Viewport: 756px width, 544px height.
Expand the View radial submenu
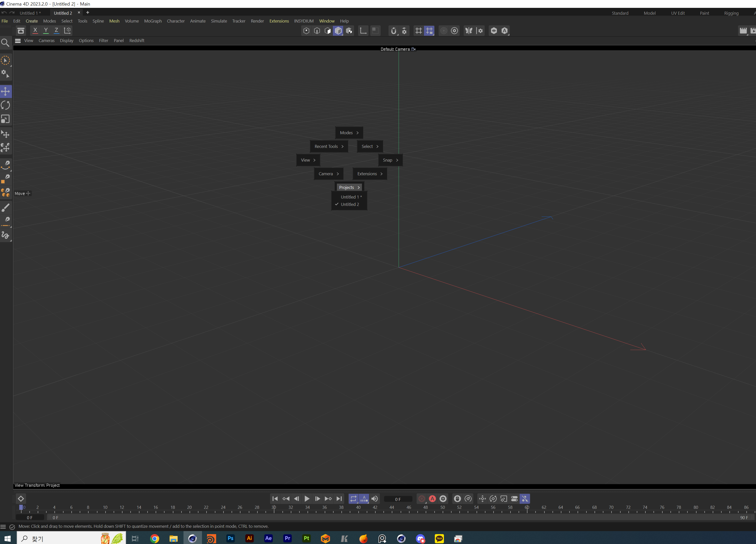pyautogui.click(x=308, y=160)
